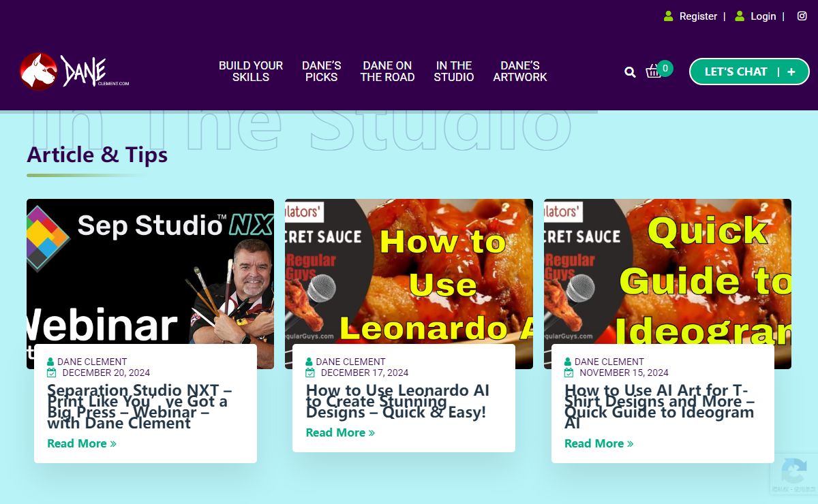The width and height of the screenshot is (818, 504).
Task: Click the reCAPTCHA badge icon
Action: (794, 471)
